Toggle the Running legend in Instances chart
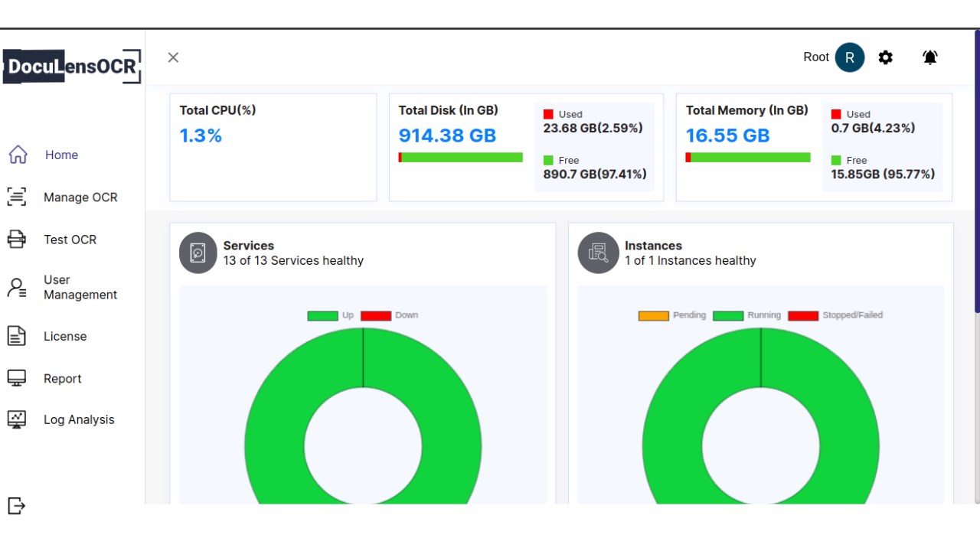This screenshot has height=551, width=980. 746,315
